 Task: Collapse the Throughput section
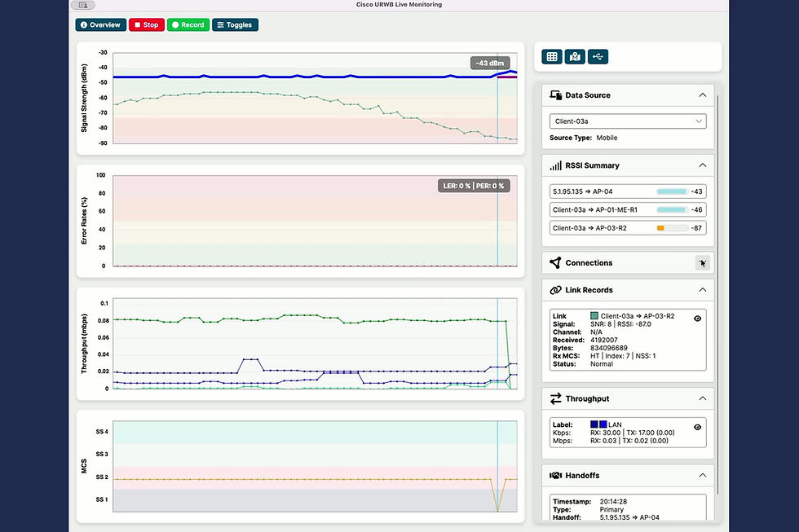[x=703, y=398]
